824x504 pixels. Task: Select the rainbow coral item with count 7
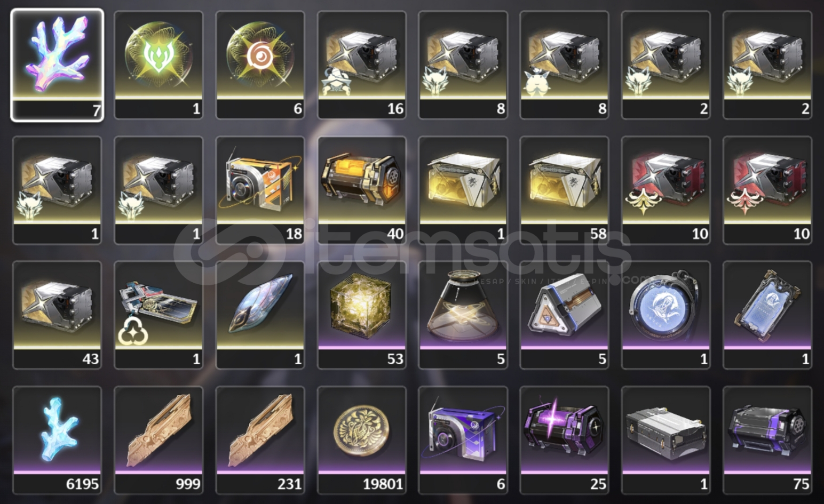click(x=57, y=65)
